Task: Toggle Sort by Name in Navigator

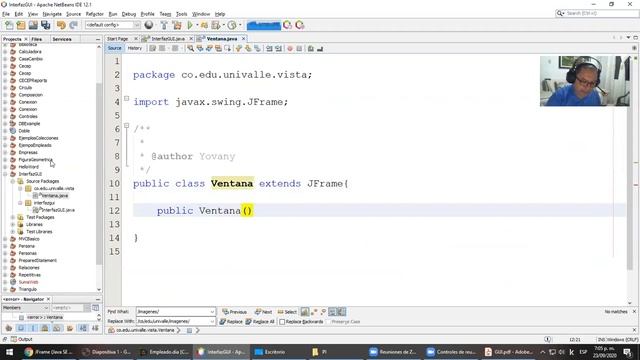Action: 83,328
